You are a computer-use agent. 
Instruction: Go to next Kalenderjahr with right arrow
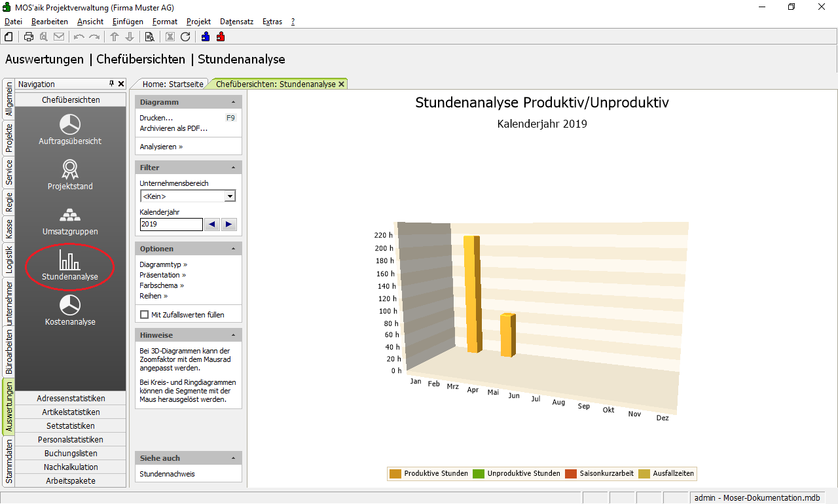(x=228, y=225)
